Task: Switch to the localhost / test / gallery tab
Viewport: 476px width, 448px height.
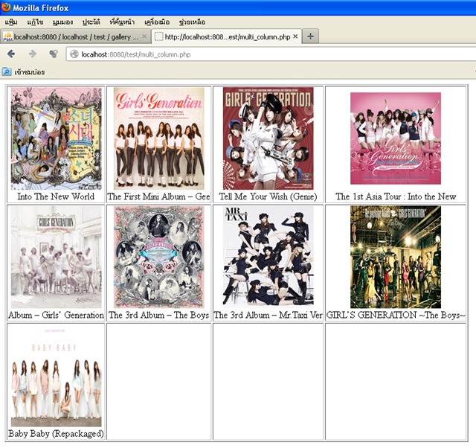Action: click(x=75, y=36)
